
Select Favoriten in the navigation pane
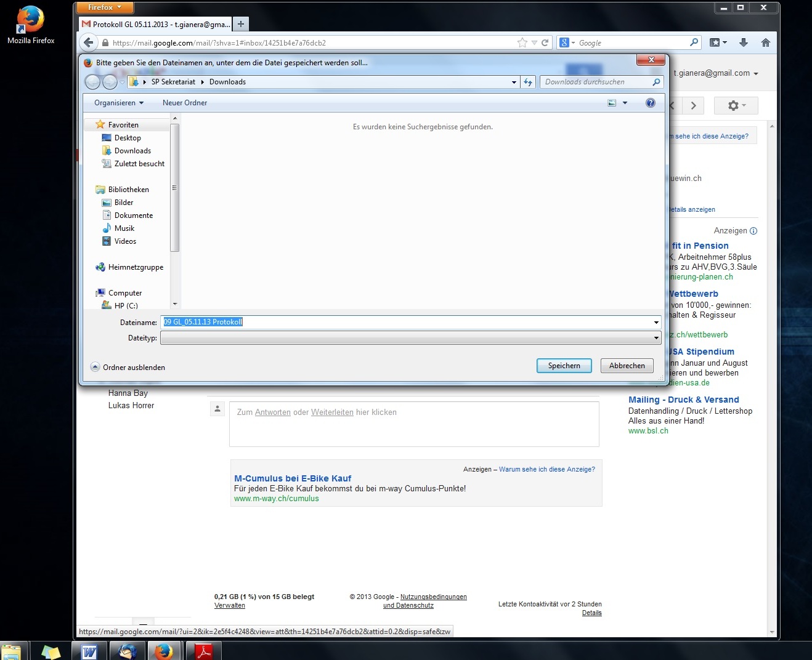[123, 125]
